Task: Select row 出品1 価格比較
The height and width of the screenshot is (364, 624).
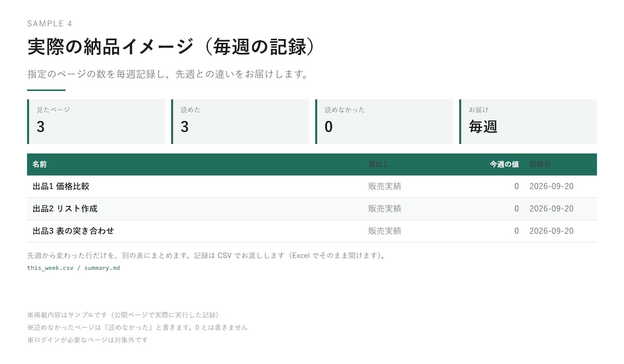Action: tap(312, 187)
